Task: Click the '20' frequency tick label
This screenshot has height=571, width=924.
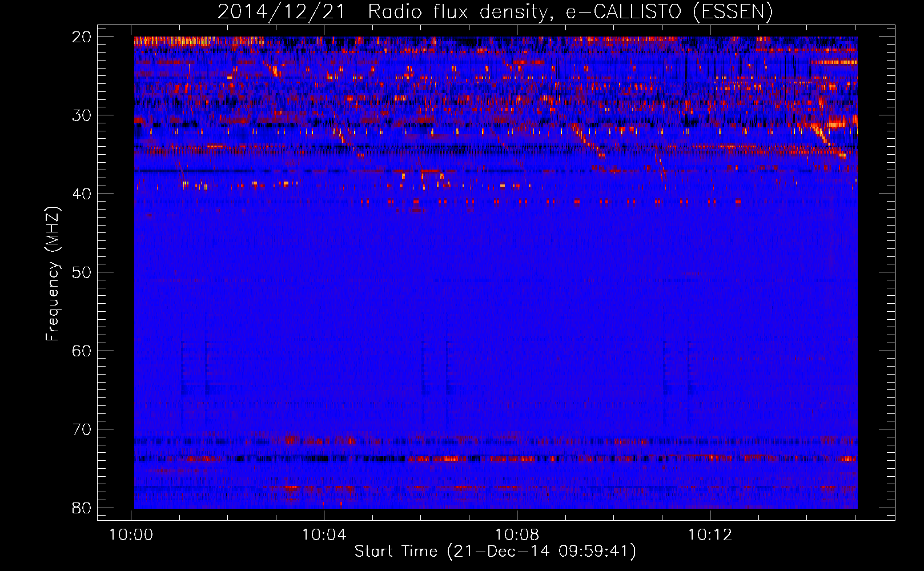Action: pos(82,37)
